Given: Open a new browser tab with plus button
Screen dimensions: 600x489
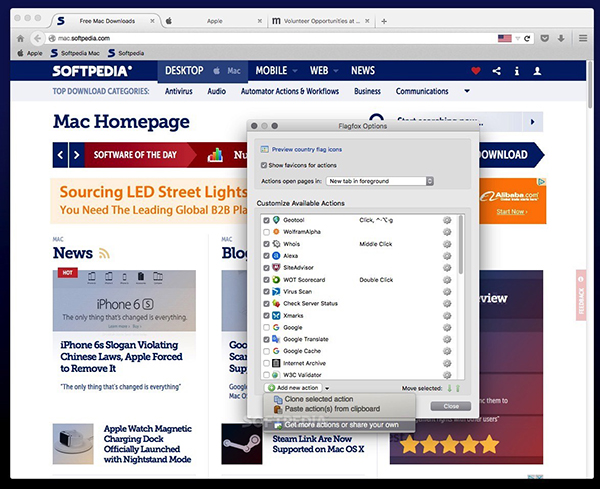Looking at the screenshot, I should point(384,21).
